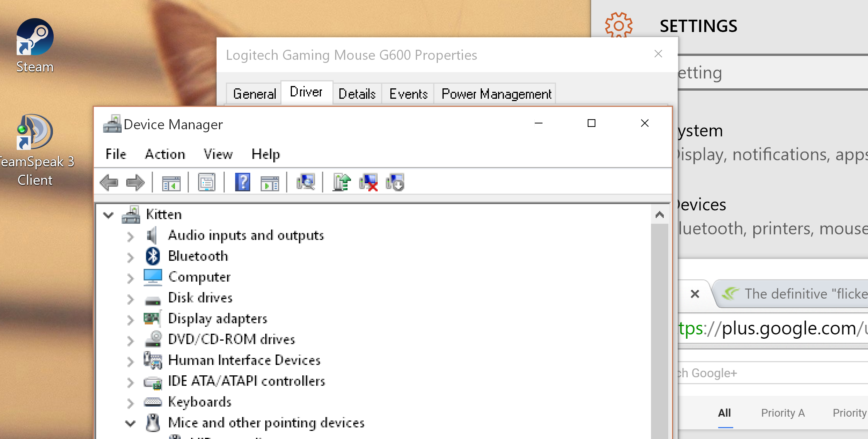This screenshot has height=439, width=868.
Task: Expand the Display adapters node
Action: (x=131, y=320)
